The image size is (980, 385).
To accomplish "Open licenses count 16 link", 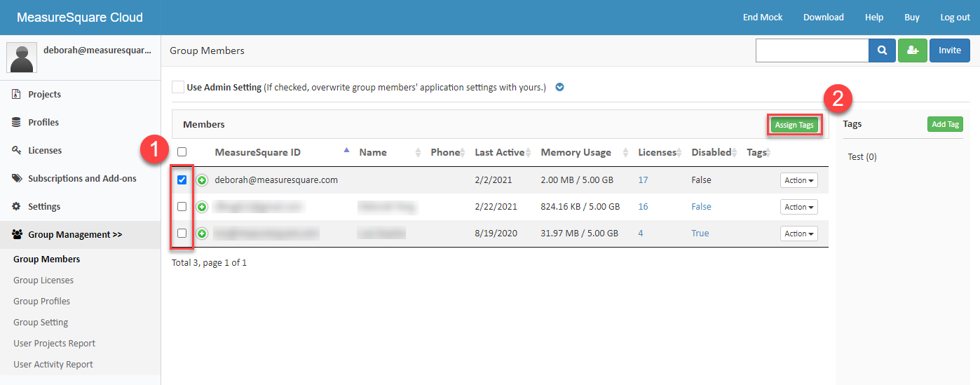I will pyautogui.click(x=643, y=207).
